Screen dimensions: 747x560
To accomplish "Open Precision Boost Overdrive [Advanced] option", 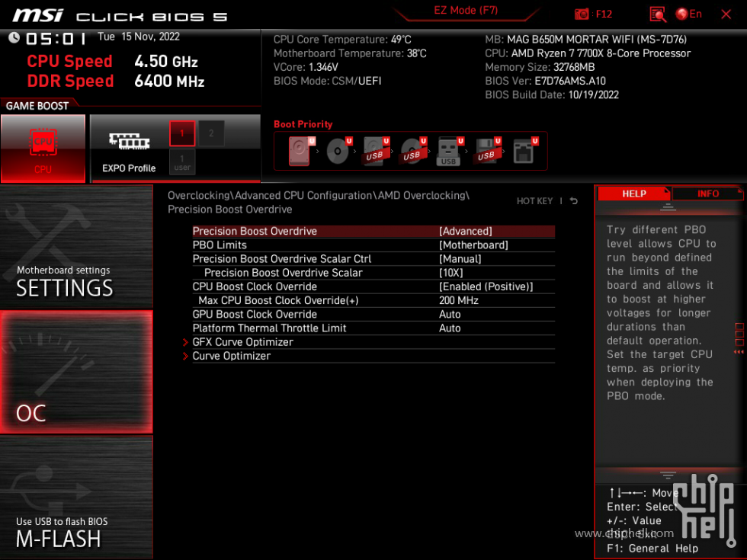I will coord(373,231).
